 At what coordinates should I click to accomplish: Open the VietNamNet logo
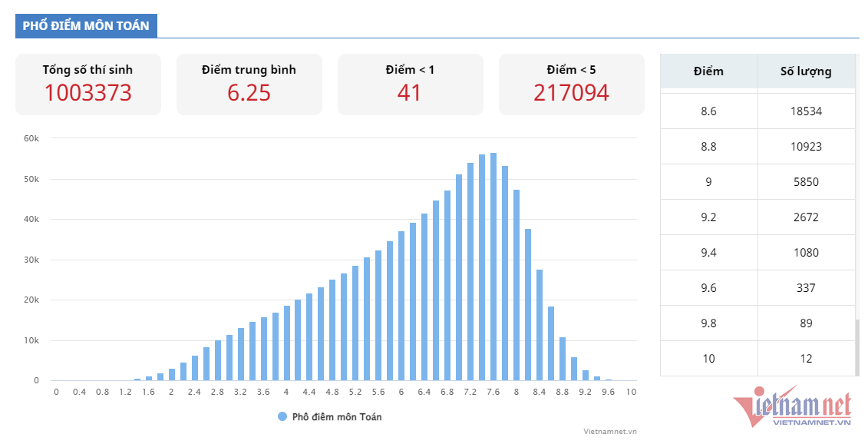tap(794, 406)
